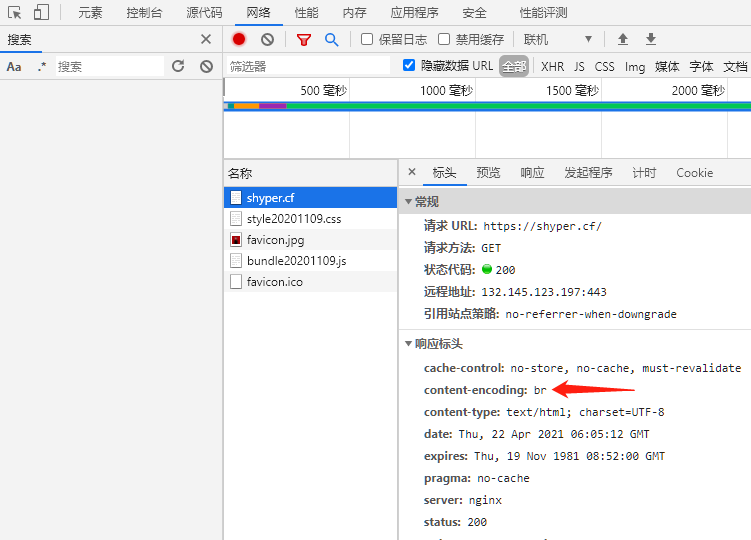Clear the network log

pyautogui.click(x=267, y=39)
